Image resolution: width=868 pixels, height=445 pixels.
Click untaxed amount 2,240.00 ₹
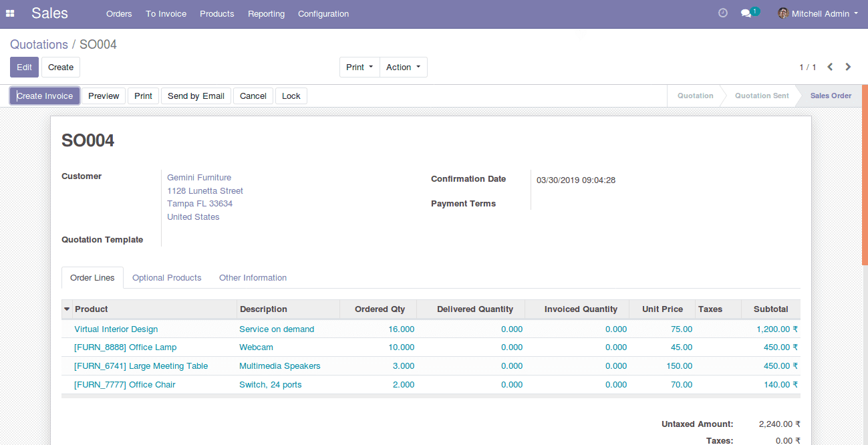(x=779, y=424)
